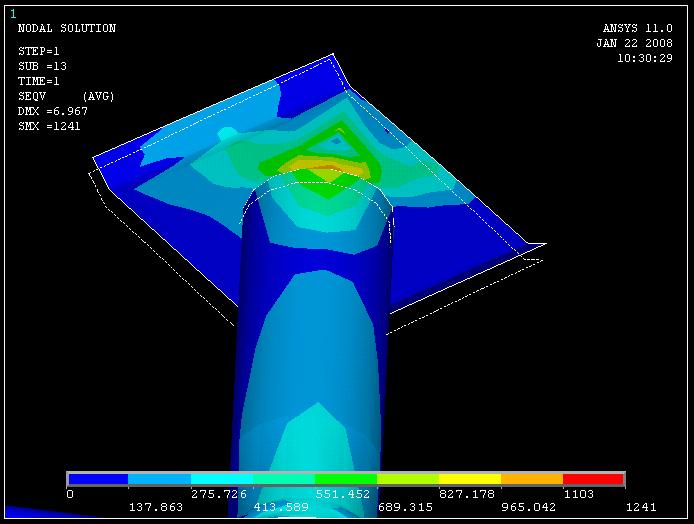This screenshot has height=524, width=694.
Task: Click the legend value 413.589
Action: tap(281, 507)
